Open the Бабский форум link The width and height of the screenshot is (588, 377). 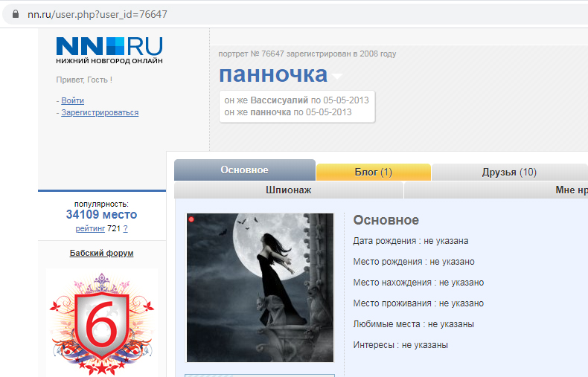(x=102, y=253)
